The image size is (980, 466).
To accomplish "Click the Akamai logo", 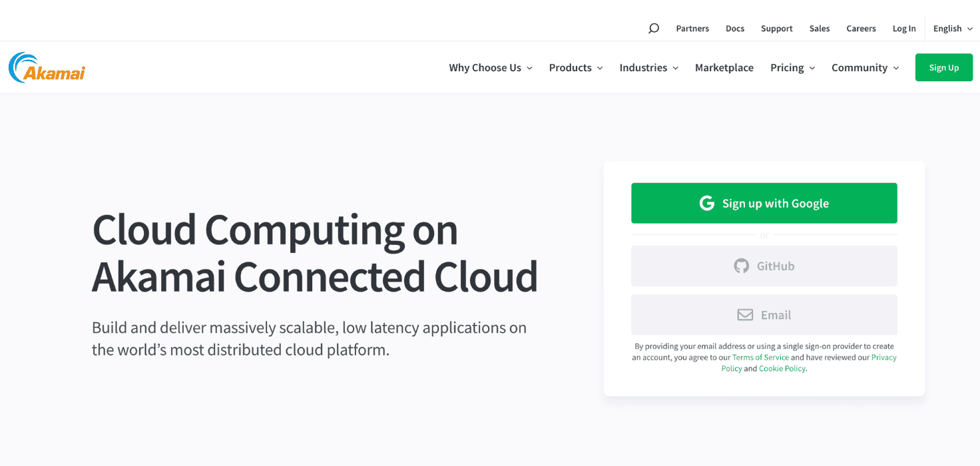I will [x=46, y=67].
